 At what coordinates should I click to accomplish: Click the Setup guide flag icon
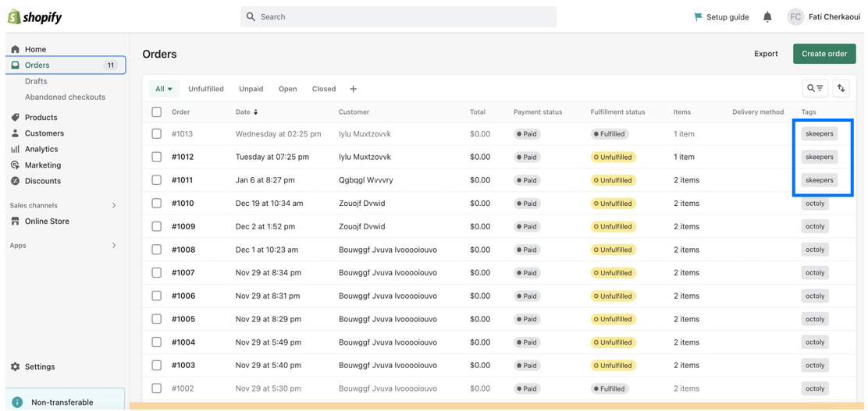tap(698, 16)
